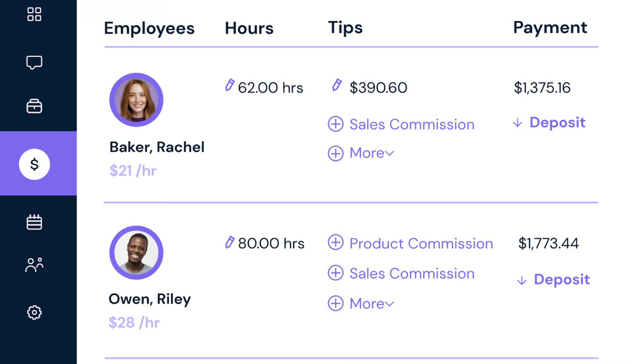Click Rachel Baker's profile photo
This screenshot has height=364, width=630.
pos(136,100)
